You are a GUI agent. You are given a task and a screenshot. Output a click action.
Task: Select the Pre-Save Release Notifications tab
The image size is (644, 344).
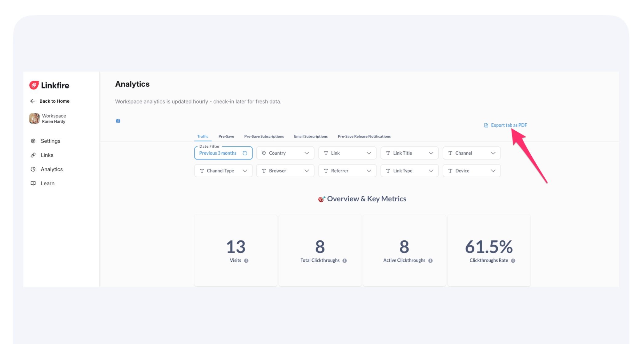pyautogui.click(x=364, y=137)
